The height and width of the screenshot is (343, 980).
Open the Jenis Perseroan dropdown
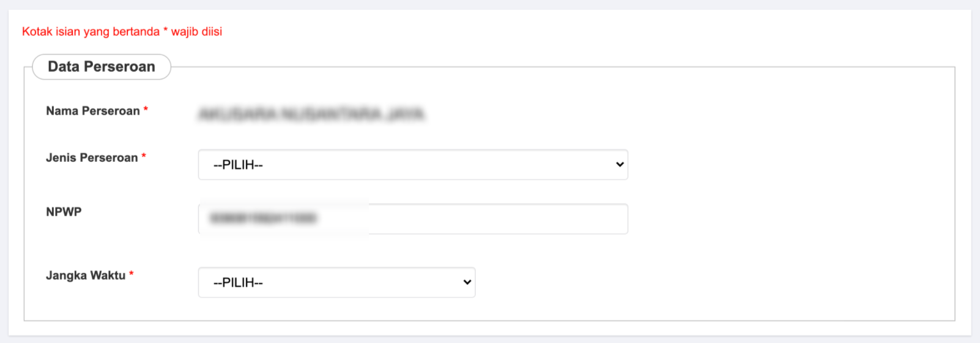tap(413, 165)
